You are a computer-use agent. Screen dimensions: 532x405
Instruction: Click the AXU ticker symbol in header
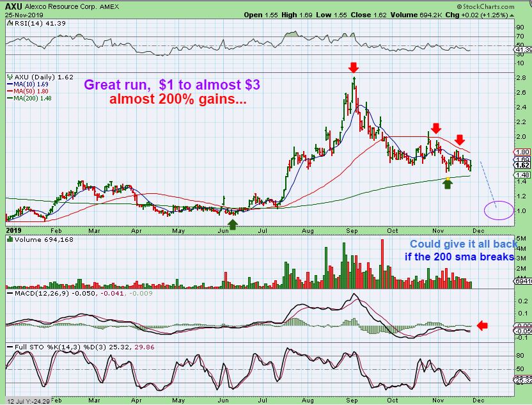coord(13,6)
